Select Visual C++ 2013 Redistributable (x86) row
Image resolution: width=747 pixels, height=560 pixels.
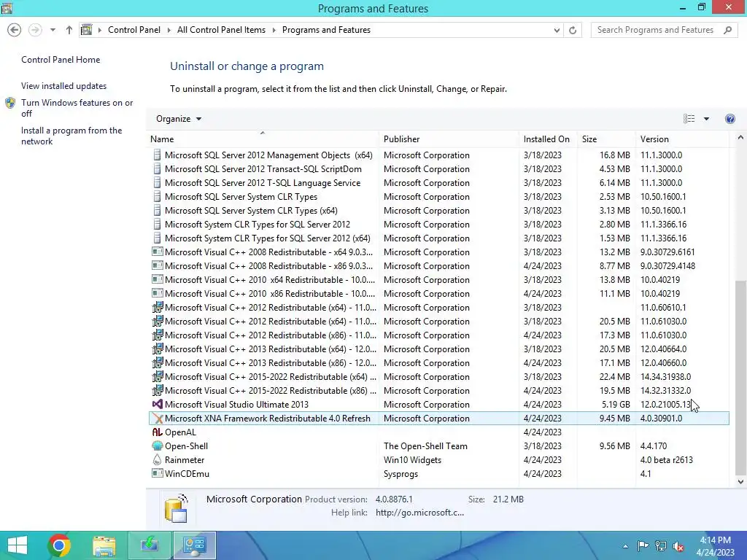tap(438, 363)
